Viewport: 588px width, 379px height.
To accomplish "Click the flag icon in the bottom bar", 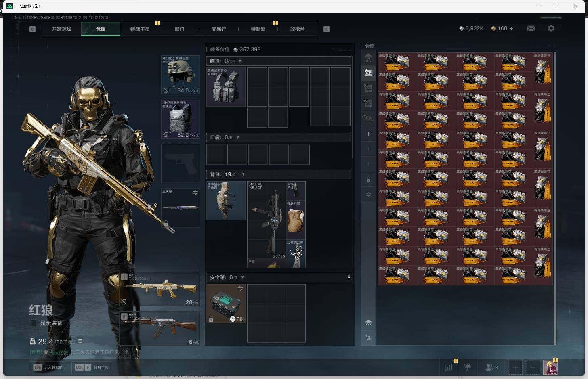I will (x=468, y=367).
